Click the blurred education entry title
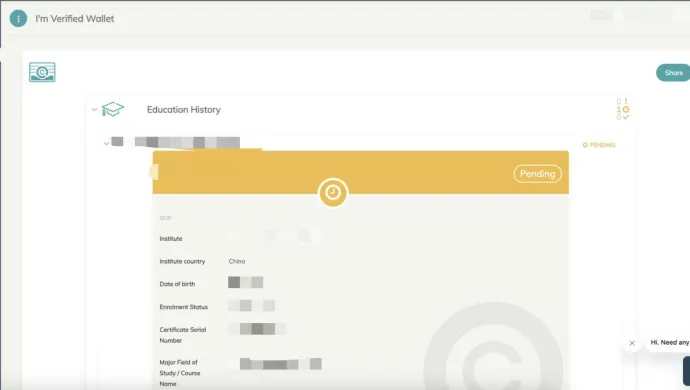This screenshot has width=690, height=390. [176, 142]
